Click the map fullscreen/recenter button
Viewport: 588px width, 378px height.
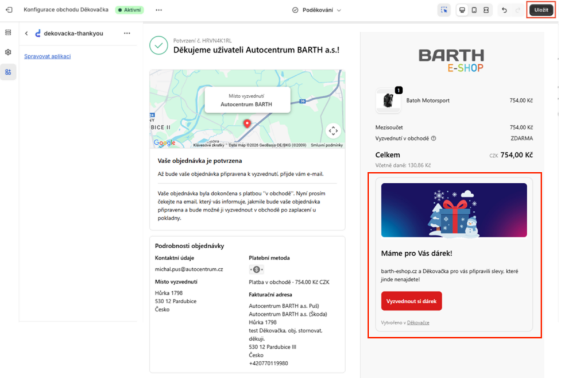pos(333,130)
